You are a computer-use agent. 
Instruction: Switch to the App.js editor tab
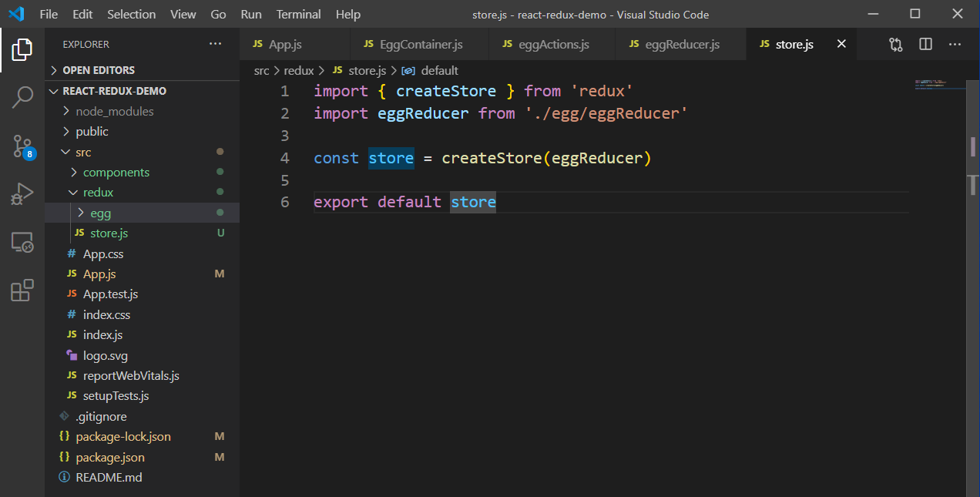click(x=295, y=44)
